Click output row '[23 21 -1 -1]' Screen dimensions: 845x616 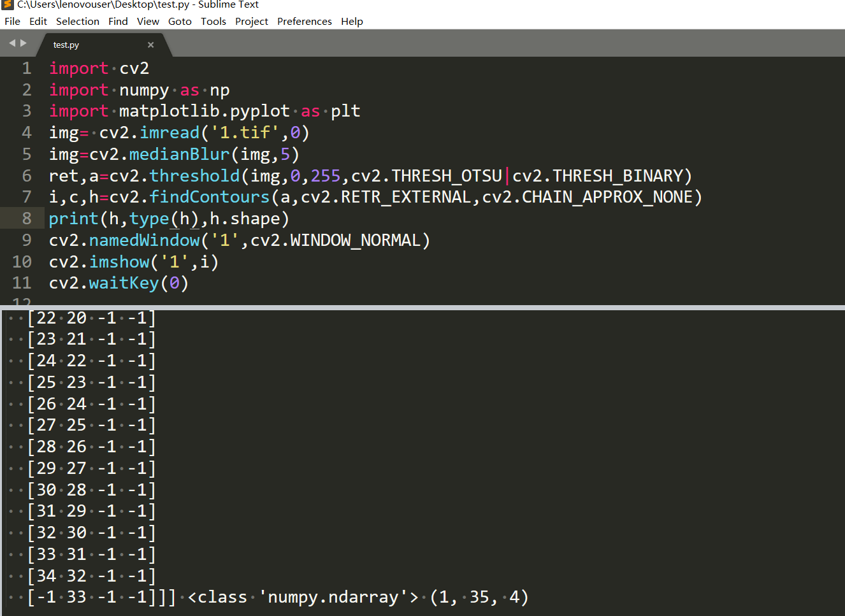coord(91,339)
